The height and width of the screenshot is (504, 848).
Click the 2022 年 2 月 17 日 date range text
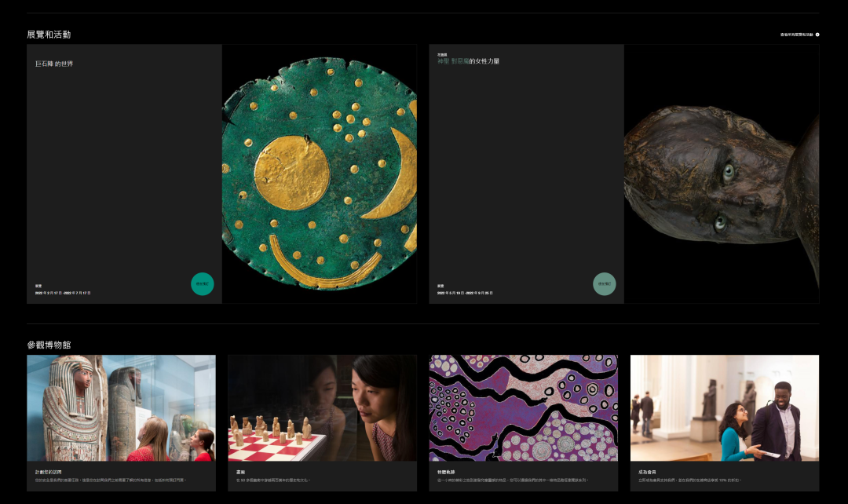click(63, 293)
